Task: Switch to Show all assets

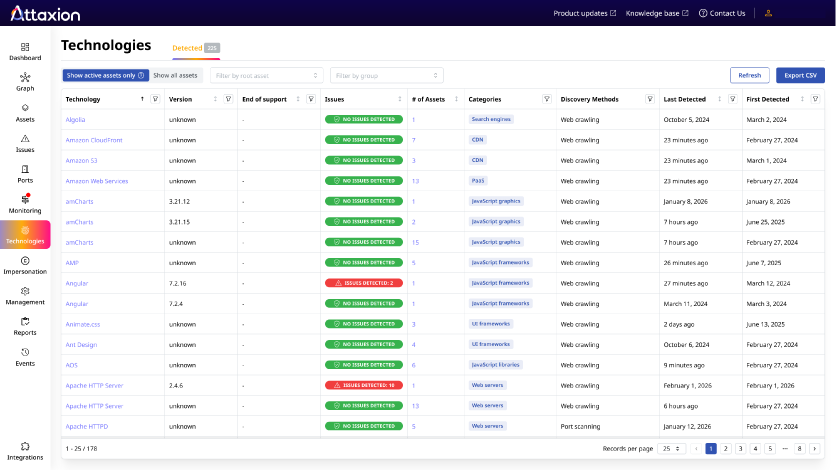Action: (175, 75)
